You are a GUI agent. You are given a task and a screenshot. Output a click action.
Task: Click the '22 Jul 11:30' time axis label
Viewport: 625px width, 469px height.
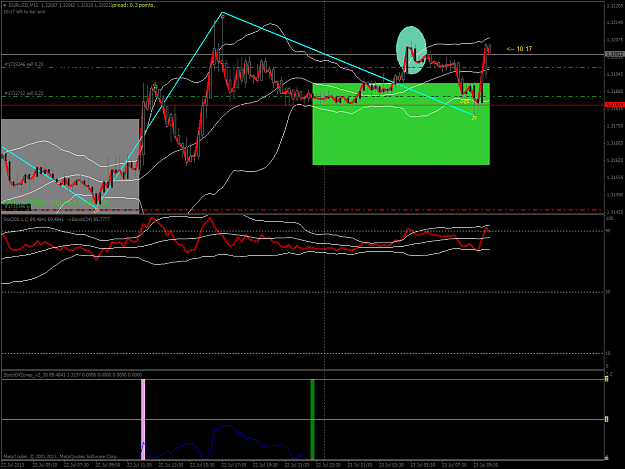coord(140,465)
